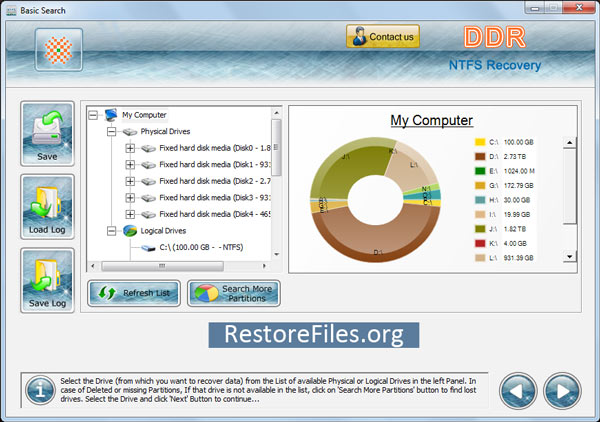Expand Disk0 fixed hard disk node
Image resolution: width=600 pixels, height=422 pixels.
pyautogui.click(x=130, y=148)
